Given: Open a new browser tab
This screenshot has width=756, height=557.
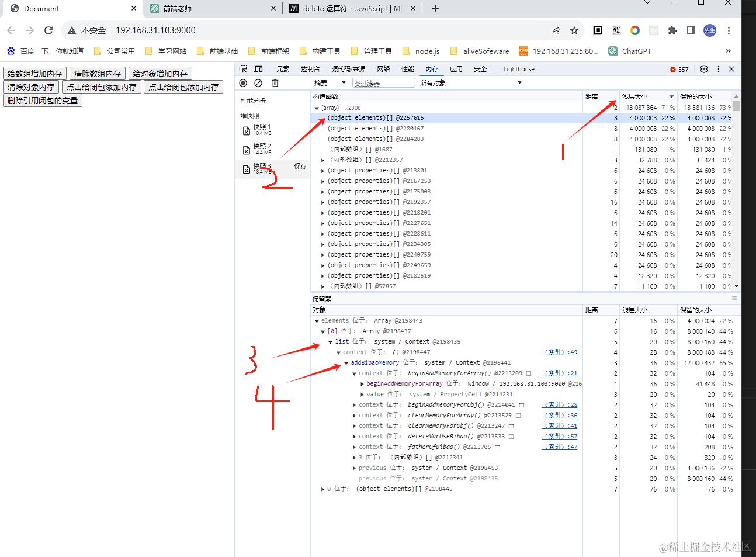Looking at the screenshot, I should pos(435,8).
